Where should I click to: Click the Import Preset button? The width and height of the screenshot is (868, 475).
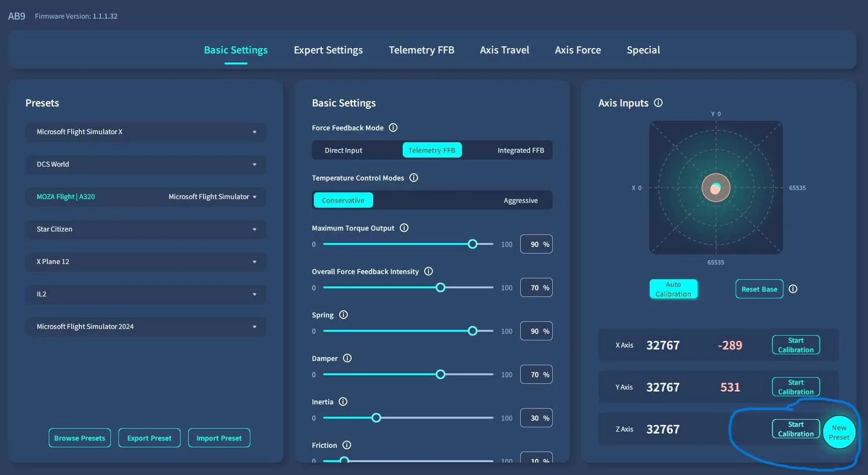[219, 438]
